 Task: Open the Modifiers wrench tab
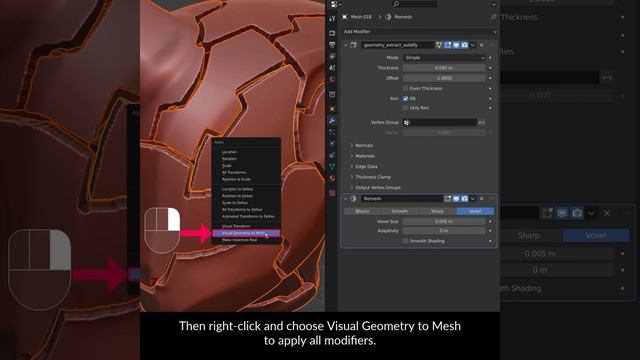coord(332,120)
